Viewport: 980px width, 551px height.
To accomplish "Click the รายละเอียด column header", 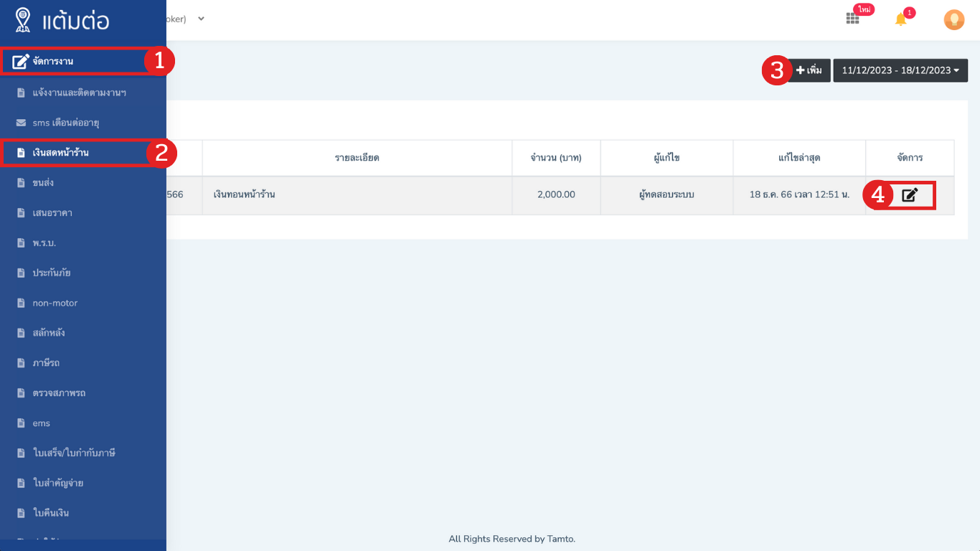I will point(357,158).
